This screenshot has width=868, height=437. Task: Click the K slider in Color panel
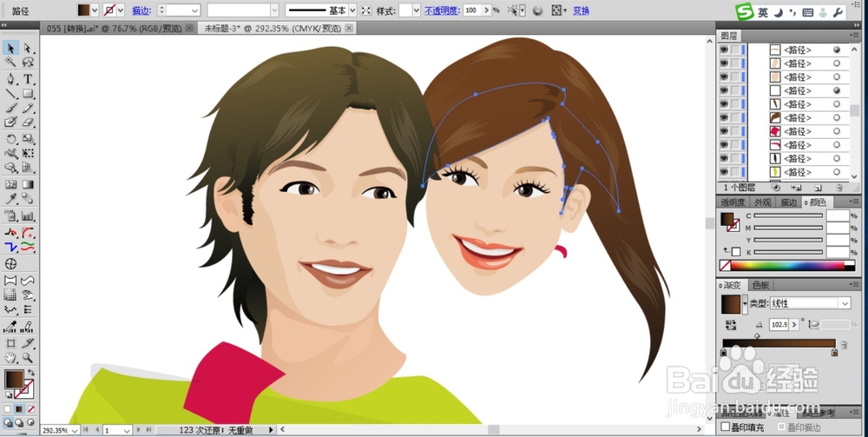(788, 252)
